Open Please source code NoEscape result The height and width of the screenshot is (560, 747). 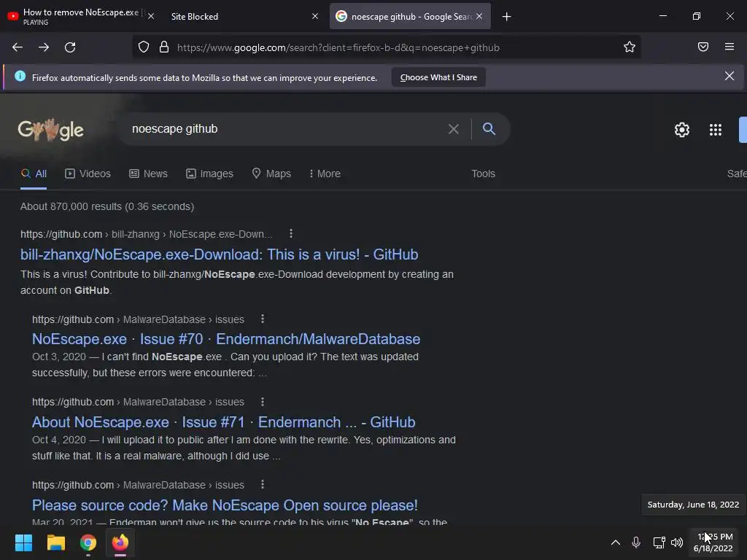click(x=225, y=505)
